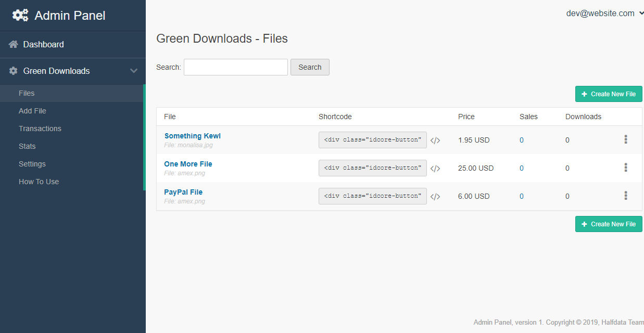Select the shortcode box for PayPal File
Screen dimensions: 644x333
click(372, 196)
